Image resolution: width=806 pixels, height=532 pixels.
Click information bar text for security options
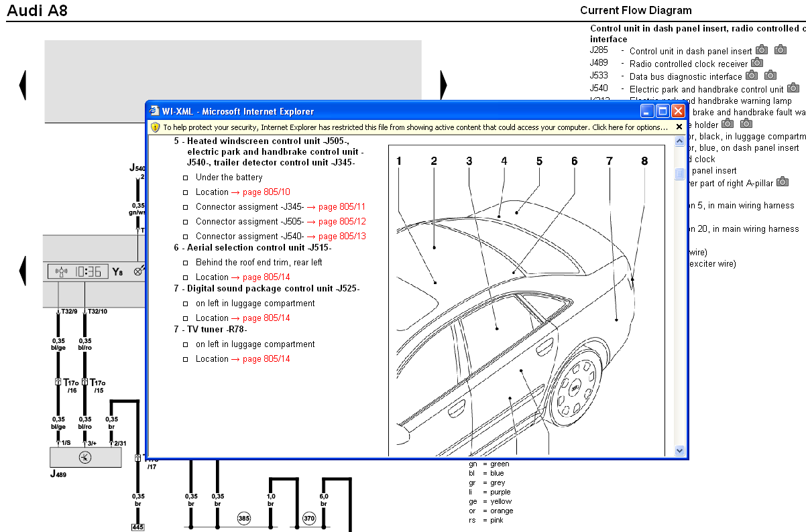point(414,127)
